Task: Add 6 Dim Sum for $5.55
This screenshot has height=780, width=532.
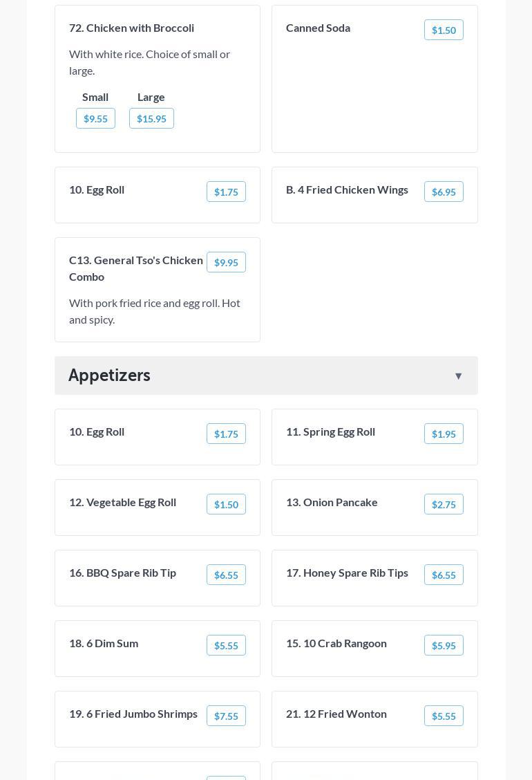Action: click(226, 645)
